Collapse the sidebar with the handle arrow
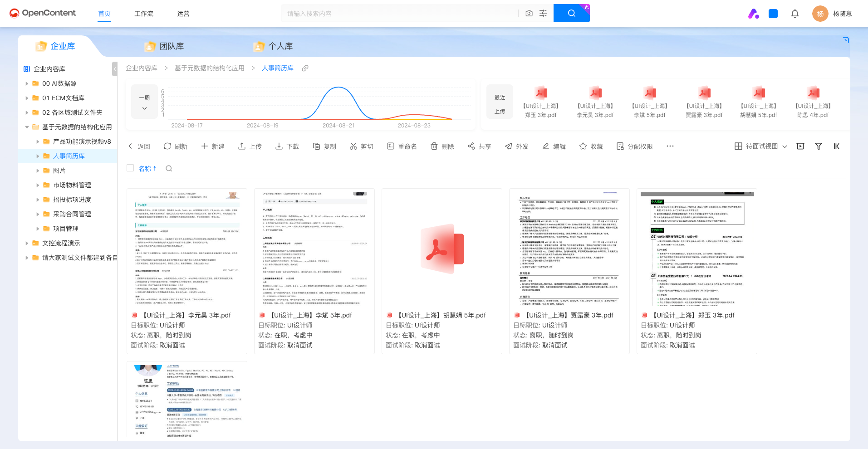Image resolution: width=868 pixels, height=449 pixels. [115, 69]
